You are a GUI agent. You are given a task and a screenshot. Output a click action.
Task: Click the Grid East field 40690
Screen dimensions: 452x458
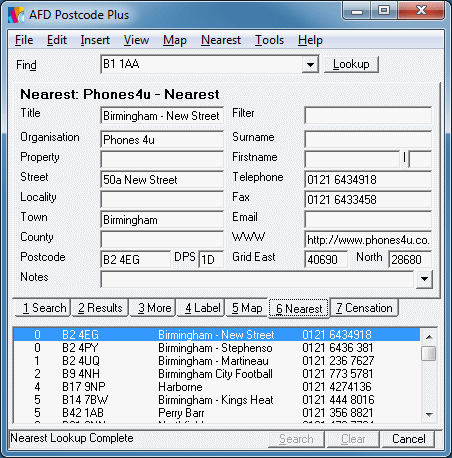(326, 259)
